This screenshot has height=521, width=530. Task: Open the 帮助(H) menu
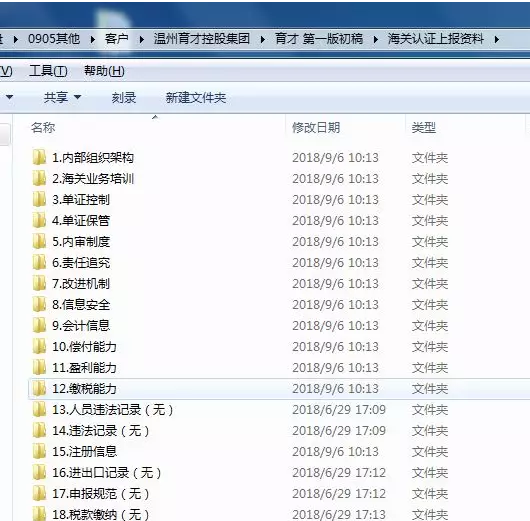coord(104,71)
